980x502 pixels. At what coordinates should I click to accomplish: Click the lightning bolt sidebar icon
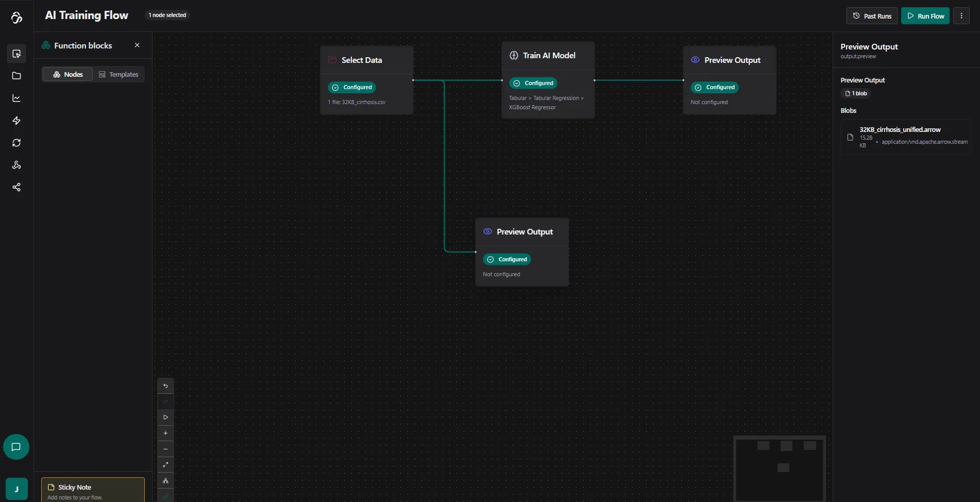(x=16, y=121)
